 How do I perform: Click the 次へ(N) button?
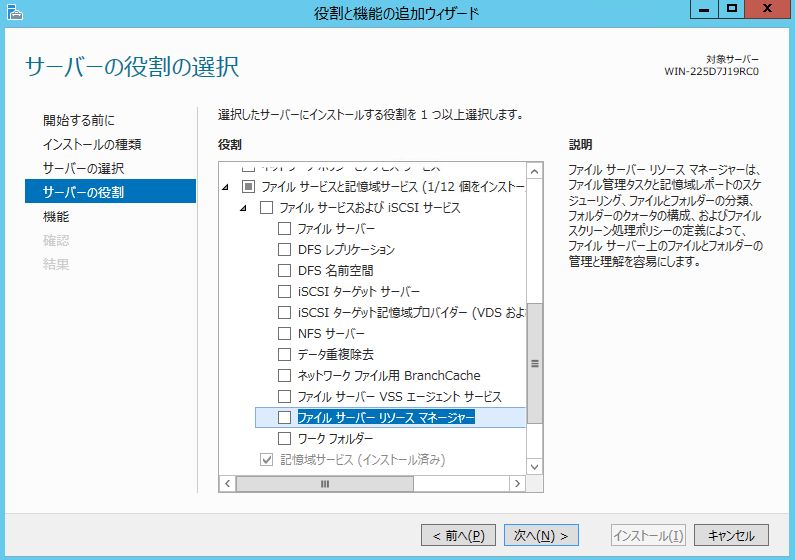(541, 535)
